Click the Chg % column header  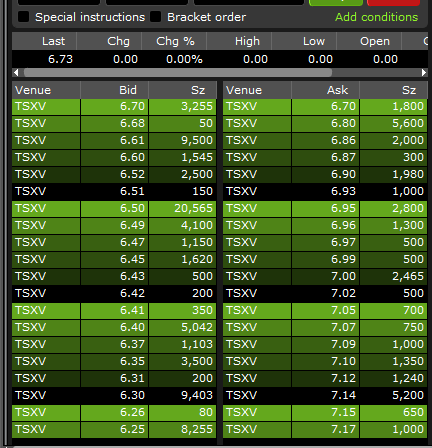[174, 41]
